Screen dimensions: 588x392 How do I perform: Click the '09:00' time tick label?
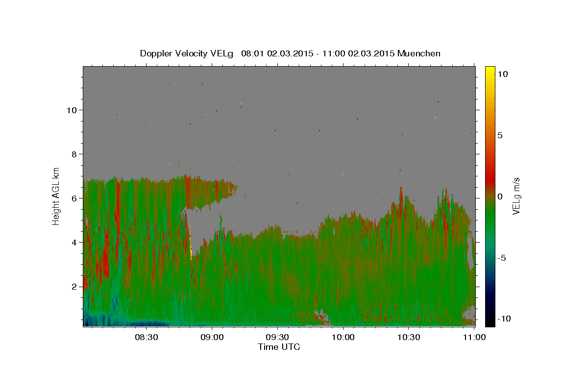212,337
